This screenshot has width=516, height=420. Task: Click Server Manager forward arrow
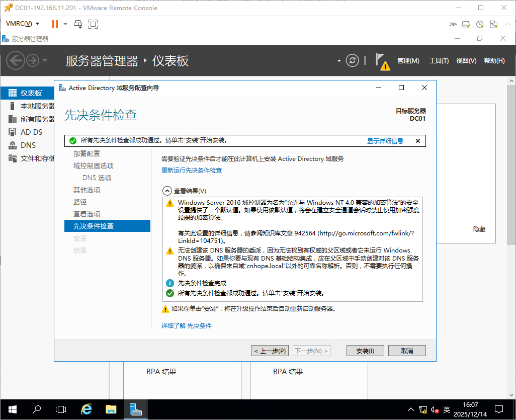pyautogui.click(x=33, y=60)
